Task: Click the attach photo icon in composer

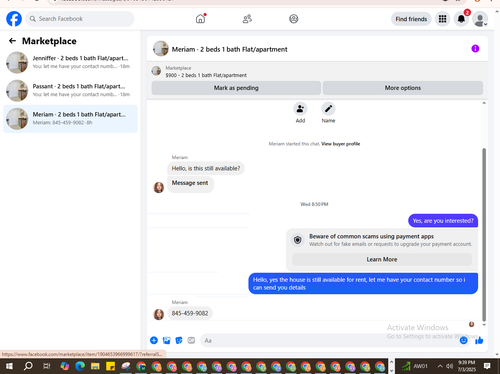Action: (x=166, y=340)
